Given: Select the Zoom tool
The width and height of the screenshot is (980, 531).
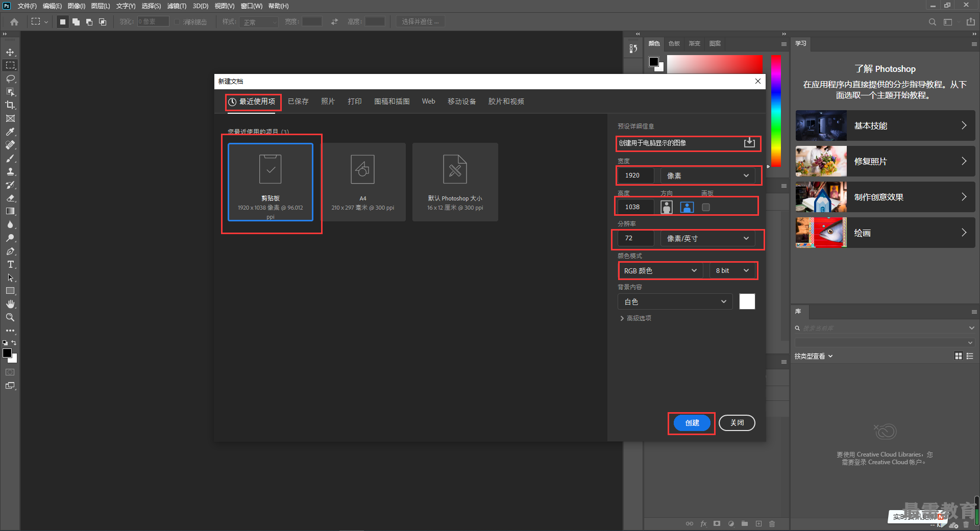Looking at the screenshot, I should pos(10,317).
